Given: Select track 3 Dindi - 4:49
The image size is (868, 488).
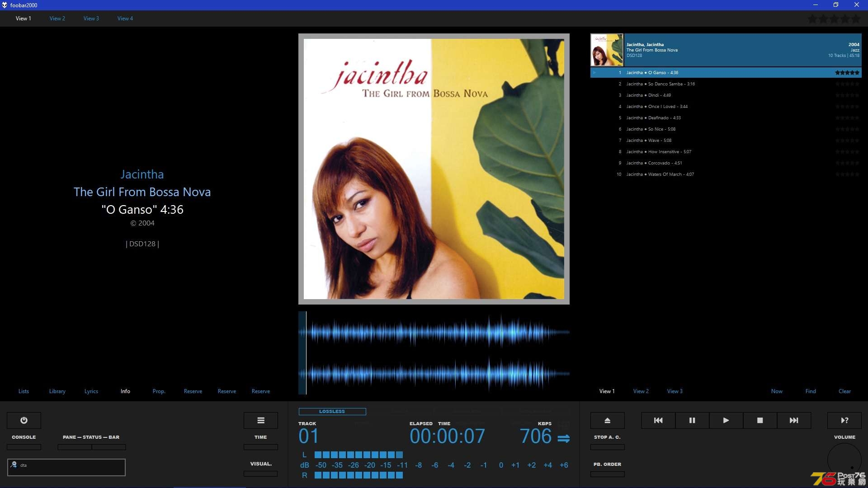Looking at the screenshot, I should point(726,95).
